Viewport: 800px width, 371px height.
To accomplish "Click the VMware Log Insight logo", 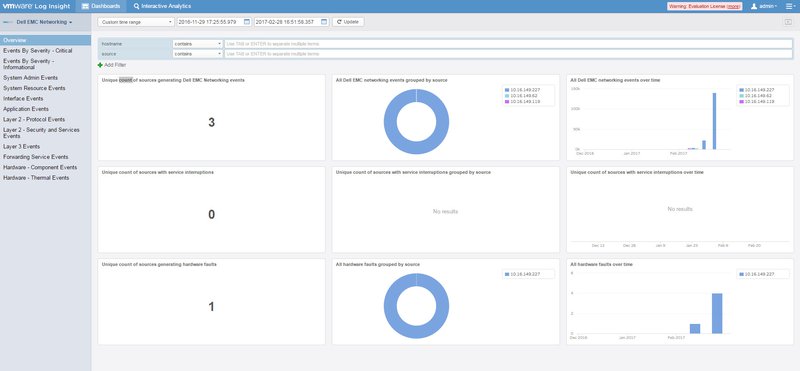I will point(37,6).
